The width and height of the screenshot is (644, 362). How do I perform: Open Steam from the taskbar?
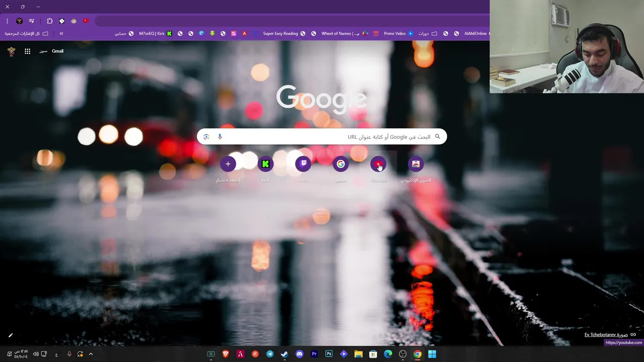tap(285, 354)
